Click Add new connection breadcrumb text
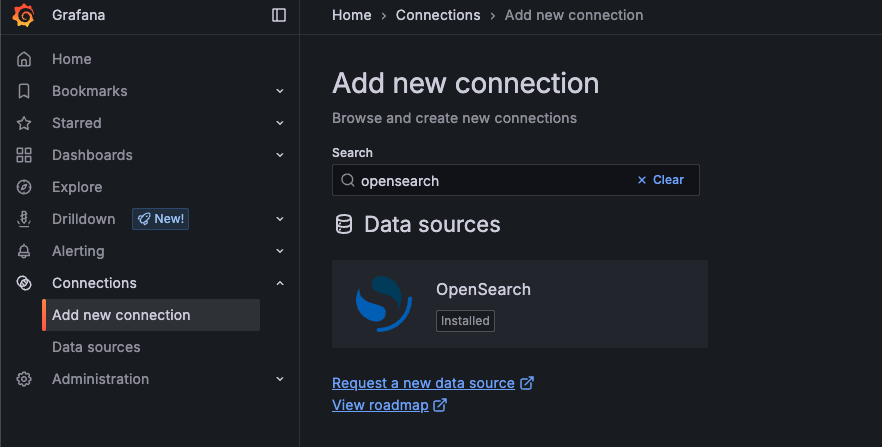This screenshot has width=882, height=447. (574, 15)
